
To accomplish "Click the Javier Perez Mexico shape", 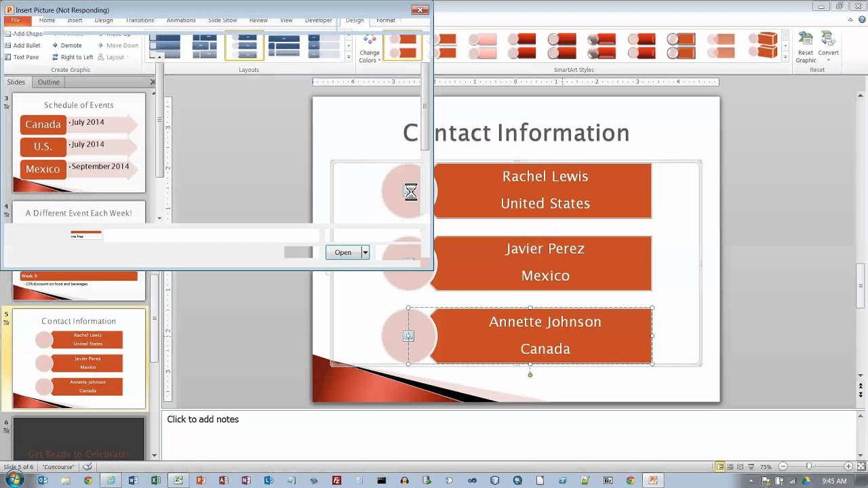I will tap(542, 263).
